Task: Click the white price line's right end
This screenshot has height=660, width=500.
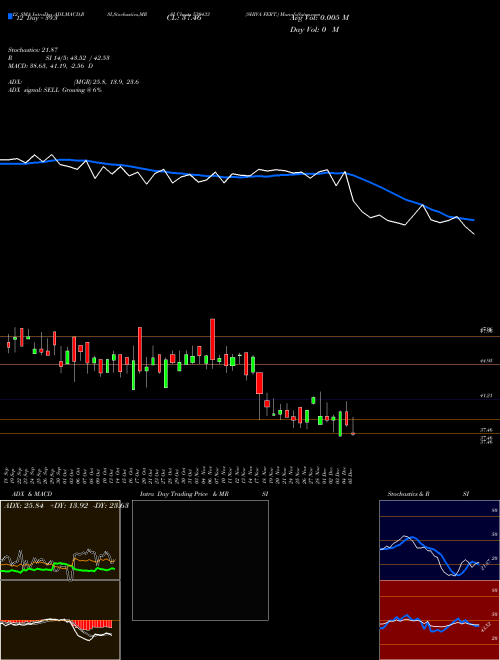Action: [474, 234]
